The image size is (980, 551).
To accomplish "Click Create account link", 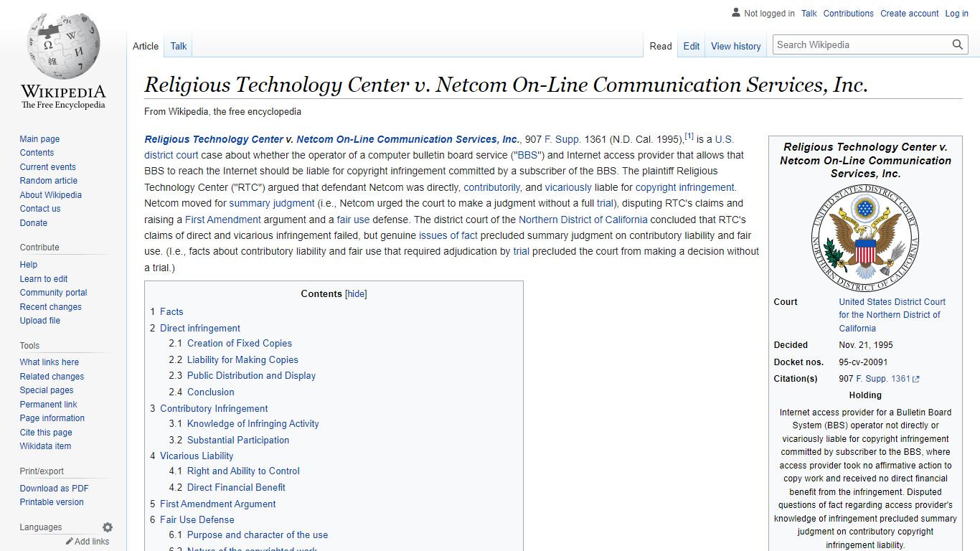I will (x=909, y=14).
